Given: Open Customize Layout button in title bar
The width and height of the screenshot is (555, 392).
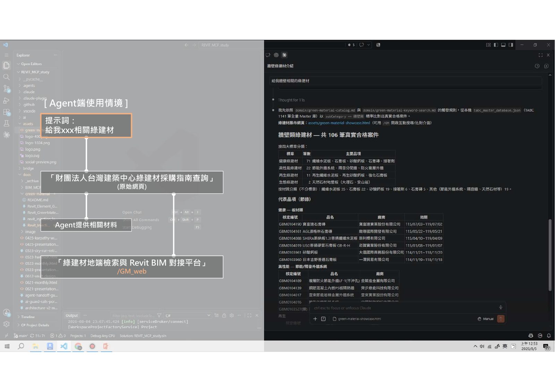Looking at the screenshot, I should pyautogui.click(x=488, y=45).
